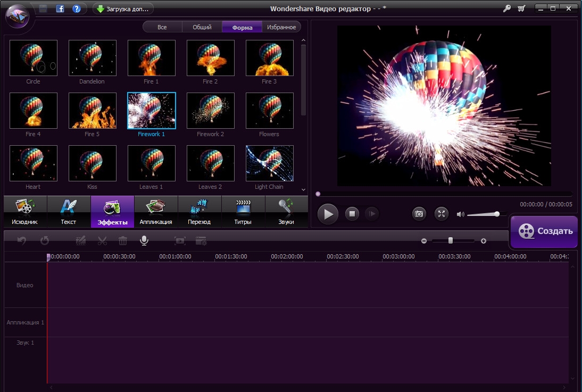Select the Light Chain effect thumbnail
Image resolution: width=582 pixels, height=392 pixels.
269,164
